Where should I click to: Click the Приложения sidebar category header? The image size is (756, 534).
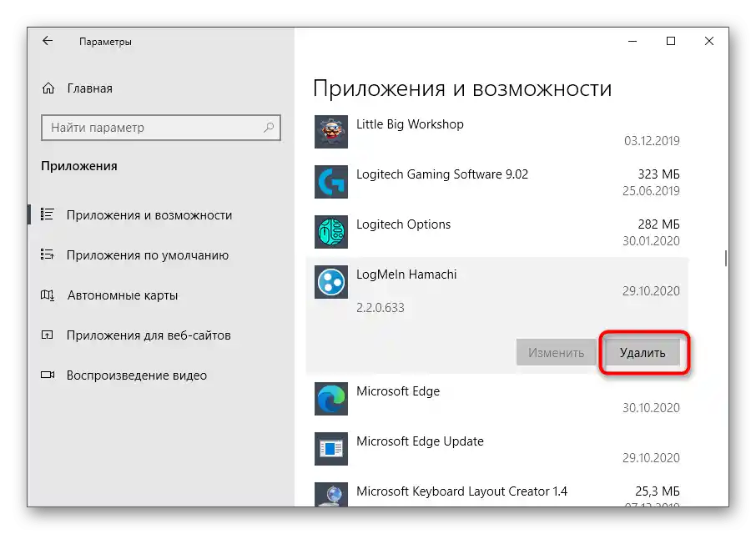click(x=79, y=166)
